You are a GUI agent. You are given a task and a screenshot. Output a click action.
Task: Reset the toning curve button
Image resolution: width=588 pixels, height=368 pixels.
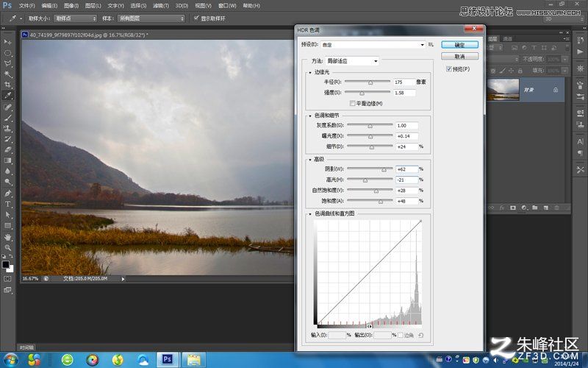tap(420, 336)
